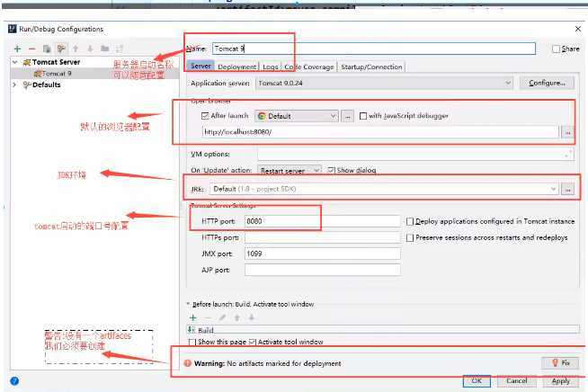Screen dimensions: 588x392
Task: Move before-launch task up
Action: tap(237, 317)
